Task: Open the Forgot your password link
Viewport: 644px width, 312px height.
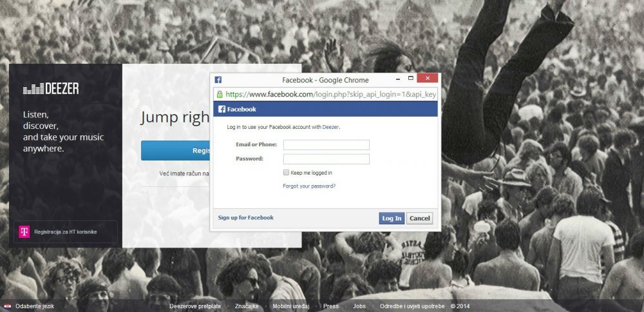Action: tap(309, 186)
